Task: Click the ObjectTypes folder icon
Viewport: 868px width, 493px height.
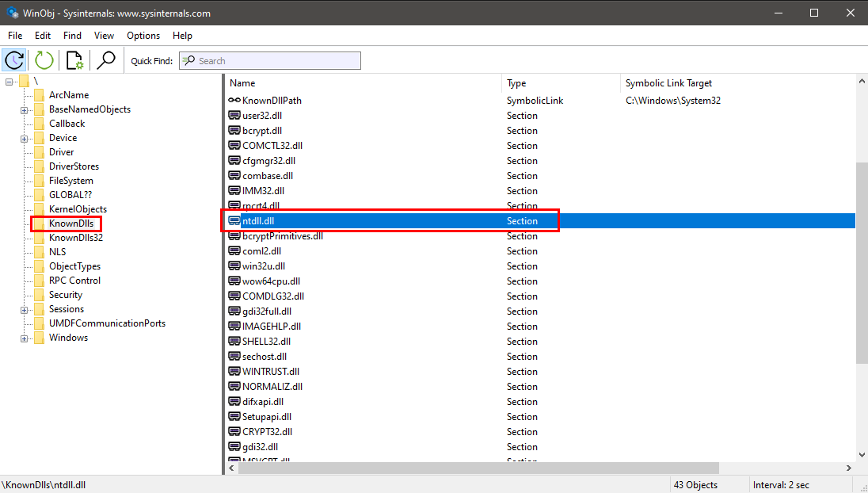Action: tap(40, 266)
